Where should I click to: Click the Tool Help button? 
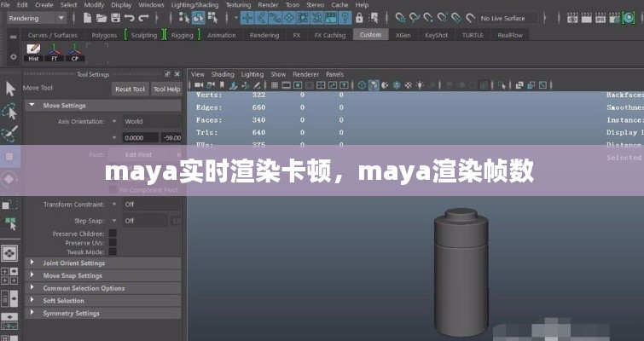[x=166, y=89]
